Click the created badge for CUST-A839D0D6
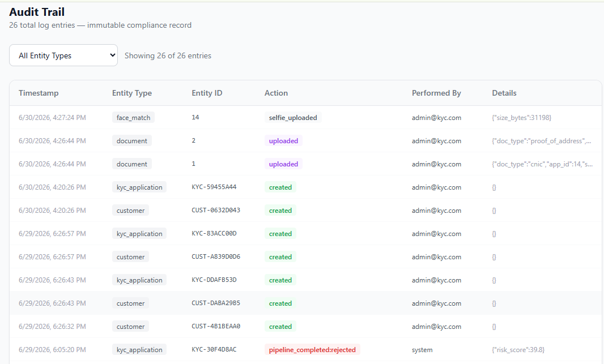The width and height of the screenshot is (604, 364). (280, 257)
